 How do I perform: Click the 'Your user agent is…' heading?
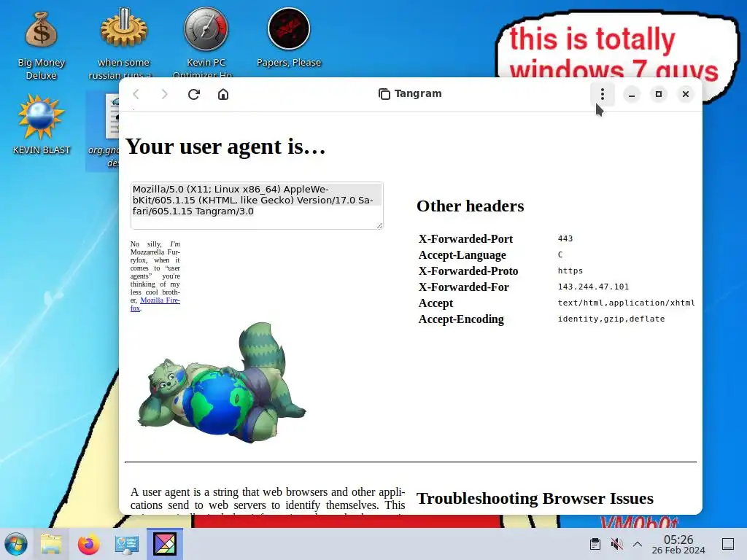click(225, 146)
